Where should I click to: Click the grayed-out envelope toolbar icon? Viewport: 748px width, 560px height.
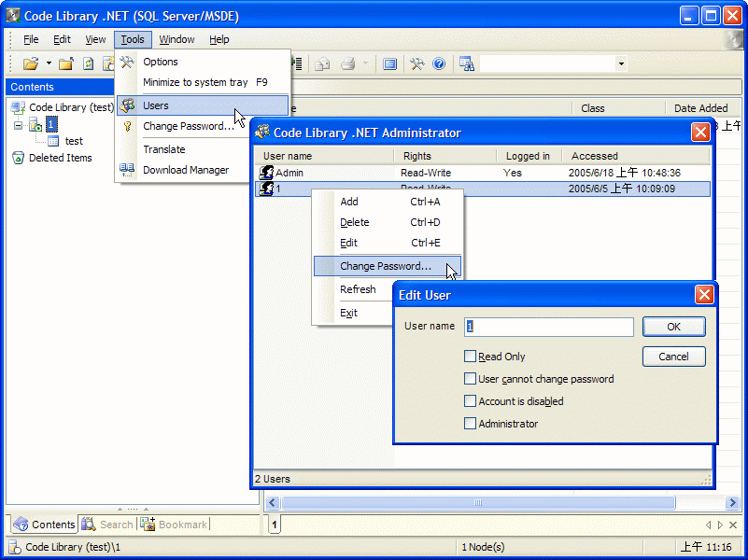322,63
